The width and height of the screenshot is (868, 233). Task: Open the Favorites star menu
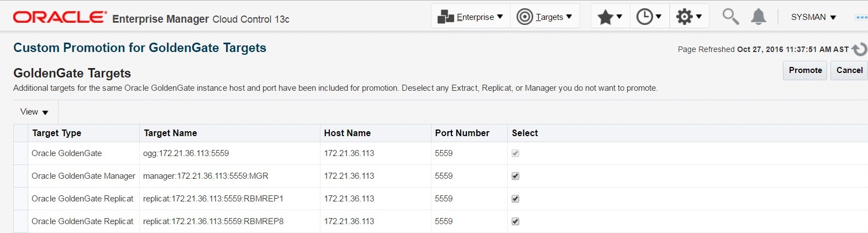pos(610,17)
